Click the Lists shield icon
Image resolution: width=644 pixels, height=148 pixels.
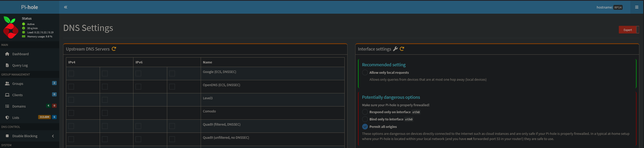pyautogui.click(x=7, y=118)
